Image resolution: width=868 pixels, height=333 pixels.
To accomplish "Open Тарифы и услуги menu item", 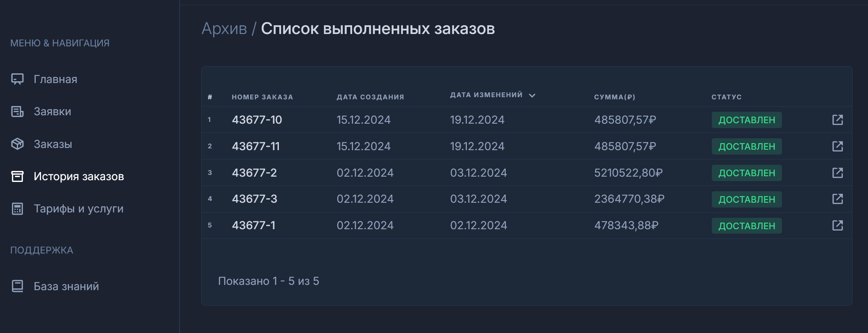I will (79, 209).
